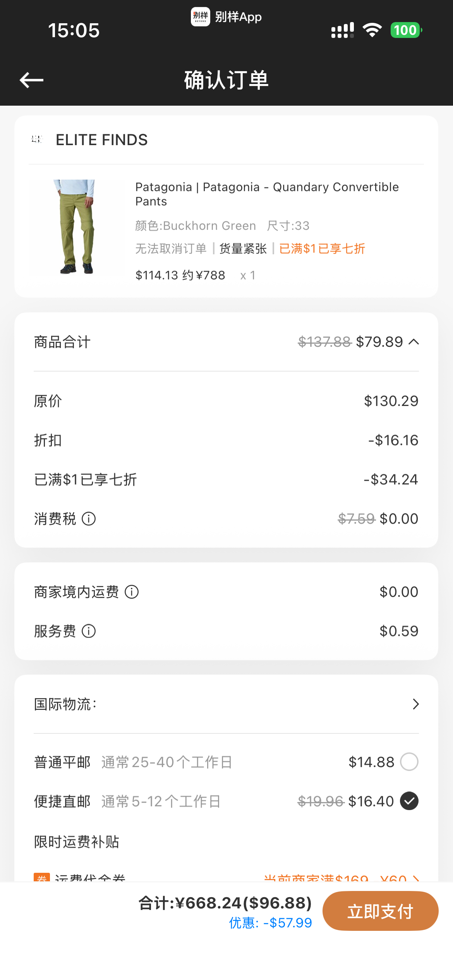The image size is (453, 980).
Task: Expand the 国际物流 options chevron
Action: 415,704
